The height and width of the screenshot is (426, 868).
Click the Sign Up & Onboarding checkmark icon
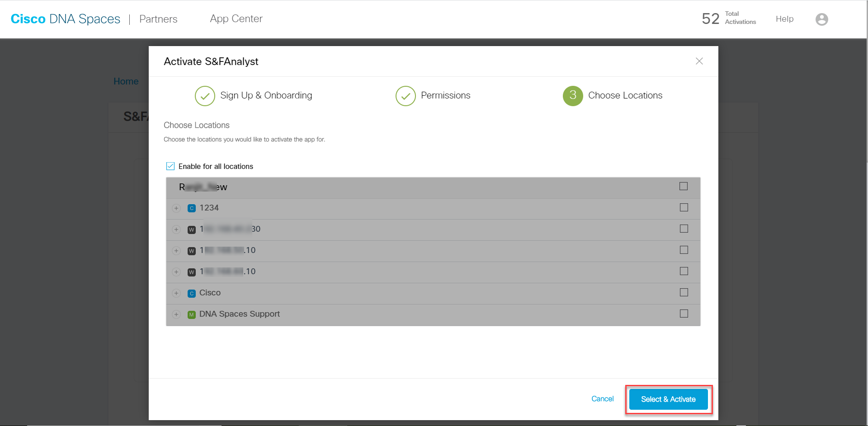click(205, 96)
